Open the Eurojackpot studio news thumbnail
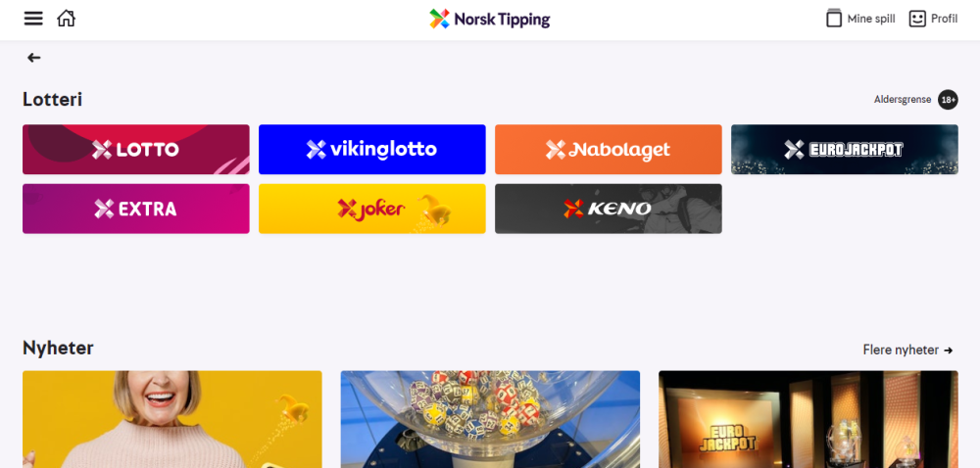The image size is (980, 468). click(x=808, y=419)
